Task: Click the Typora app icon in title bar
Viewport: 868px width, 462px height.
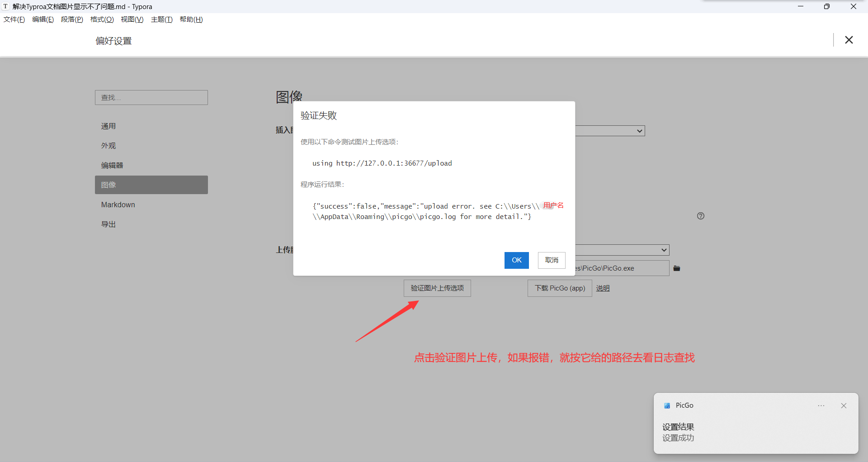Action: click(5, 6)
